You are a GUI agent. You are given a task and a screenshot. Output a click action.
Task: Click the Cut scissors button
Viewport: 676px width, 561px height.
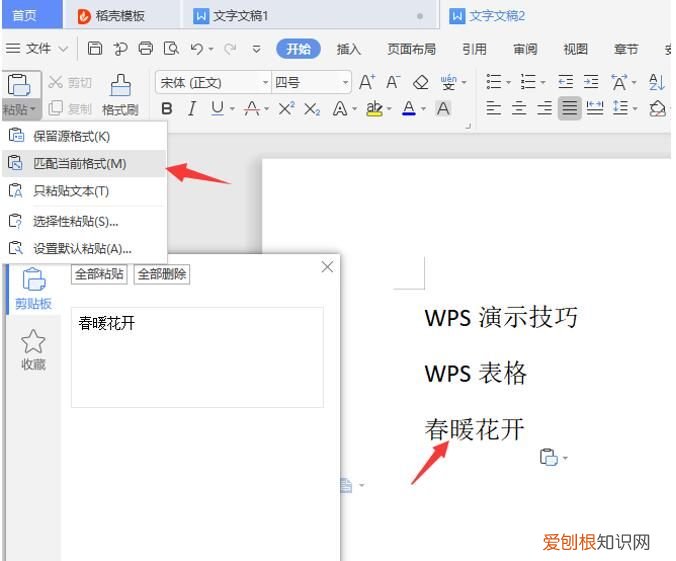(70, 82)
